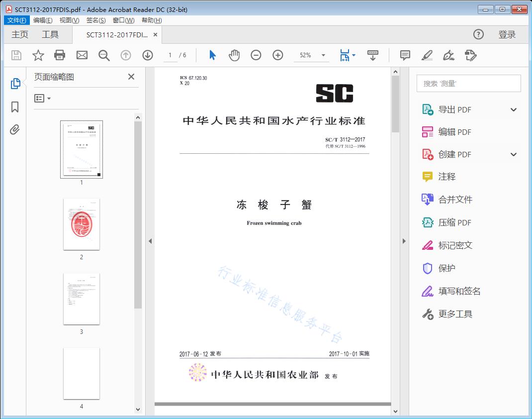
Task: Select the hand pan tool
Action: pyautogui.click(x=234, y=55)
